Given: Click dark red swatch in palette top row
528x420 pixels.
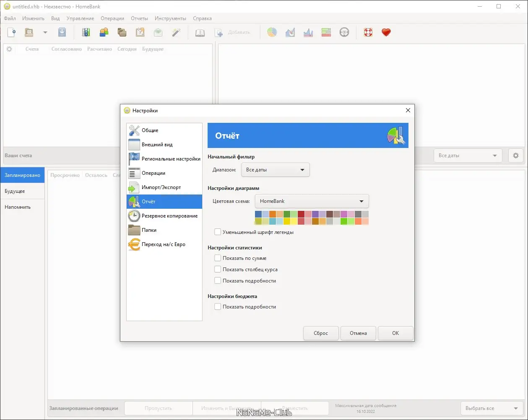Looking at the screenshot, I should (301, 214).
